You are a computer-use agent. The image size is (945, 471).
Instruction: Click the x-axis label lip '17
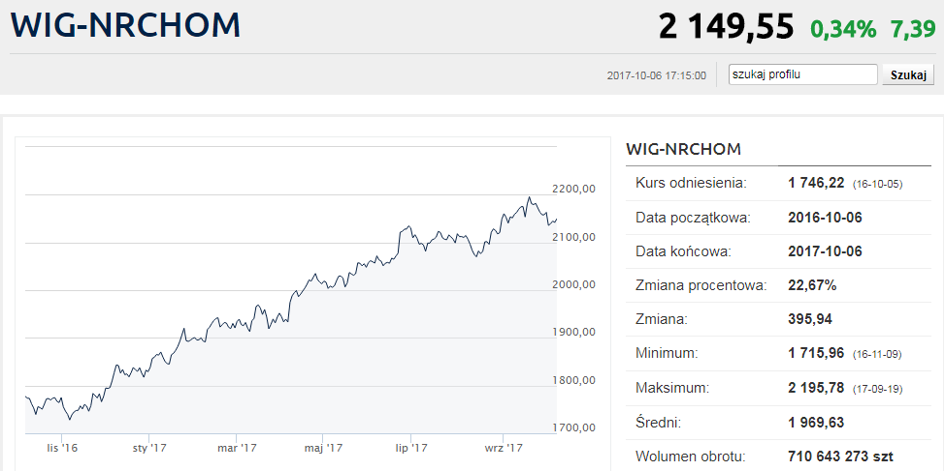[x=411, y=448]
